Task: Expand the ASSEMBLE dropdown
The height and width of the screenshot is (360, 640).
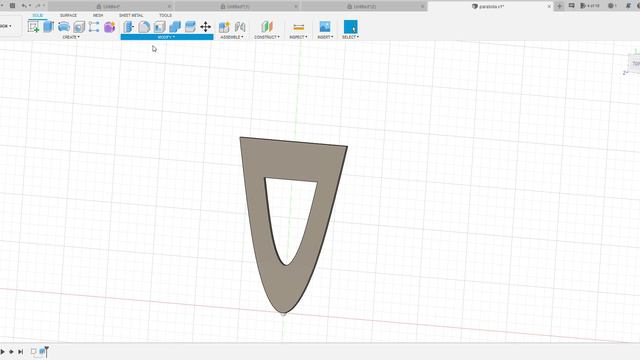Action: click(x=232, y=37)
